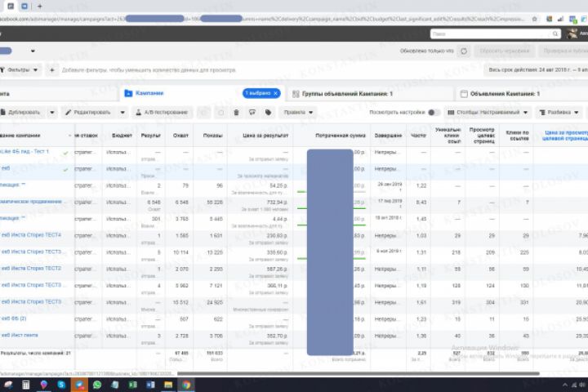588x392 pixels.
Task: Open campaign link 'Инста Сторез ТЕСТ4'
Action: coord(31,235)
